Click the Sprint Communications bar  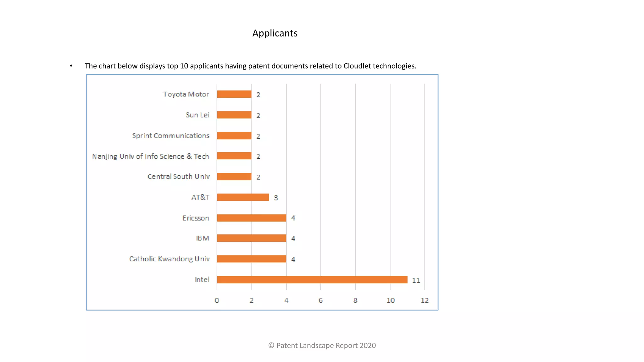(234, 136)
